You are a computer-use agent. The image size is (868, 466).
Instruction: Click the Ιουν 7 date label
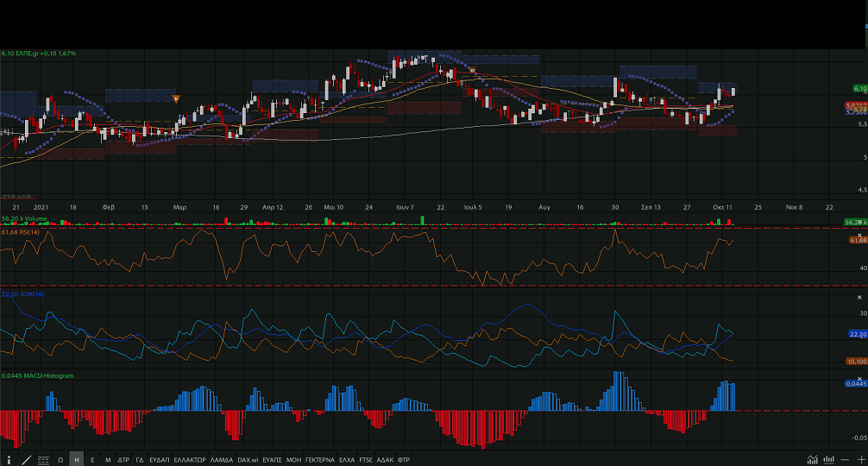(x=405, y=207)
